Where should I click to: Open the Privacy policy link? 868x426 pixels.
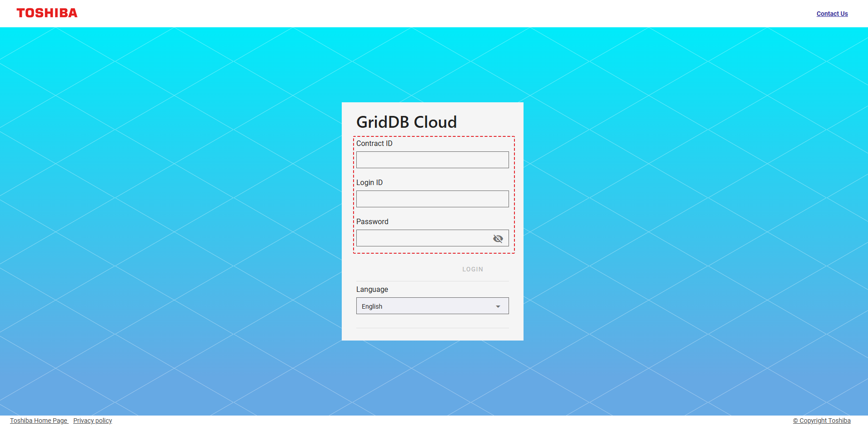coord(93,421)
